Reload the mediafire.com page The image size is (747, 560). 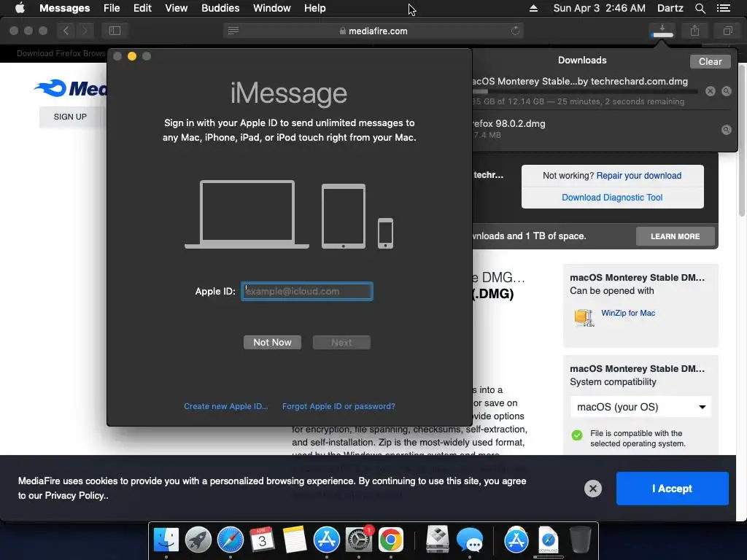click(x=515, y=31)
